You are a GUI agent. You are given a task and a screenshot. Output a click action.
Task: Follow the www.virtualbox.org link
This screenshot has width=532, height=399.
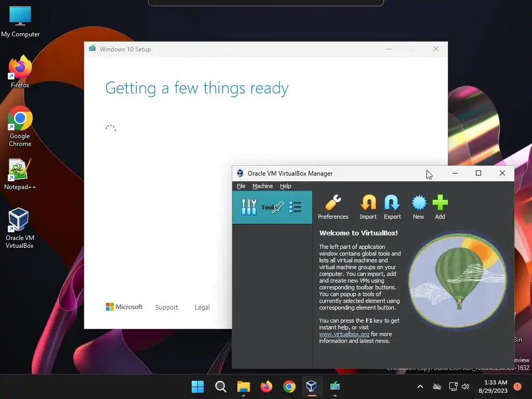point(344,334)
